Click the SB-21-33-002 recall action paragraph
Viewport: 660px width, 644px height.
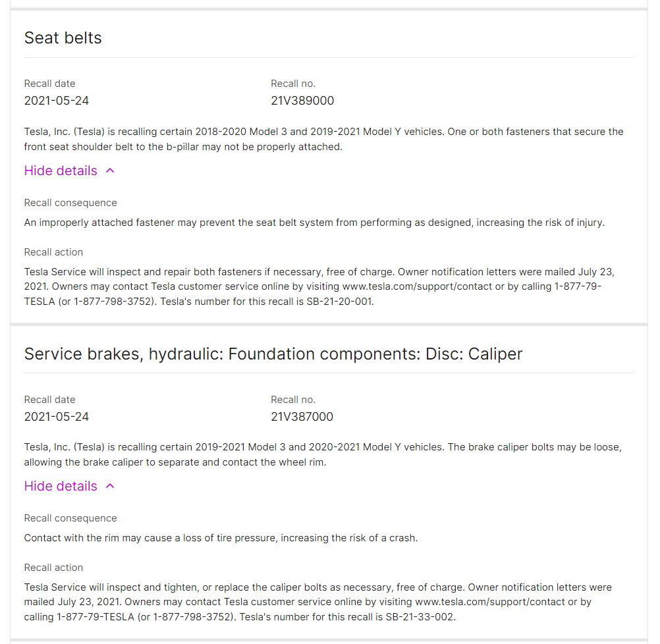point(318,602)
